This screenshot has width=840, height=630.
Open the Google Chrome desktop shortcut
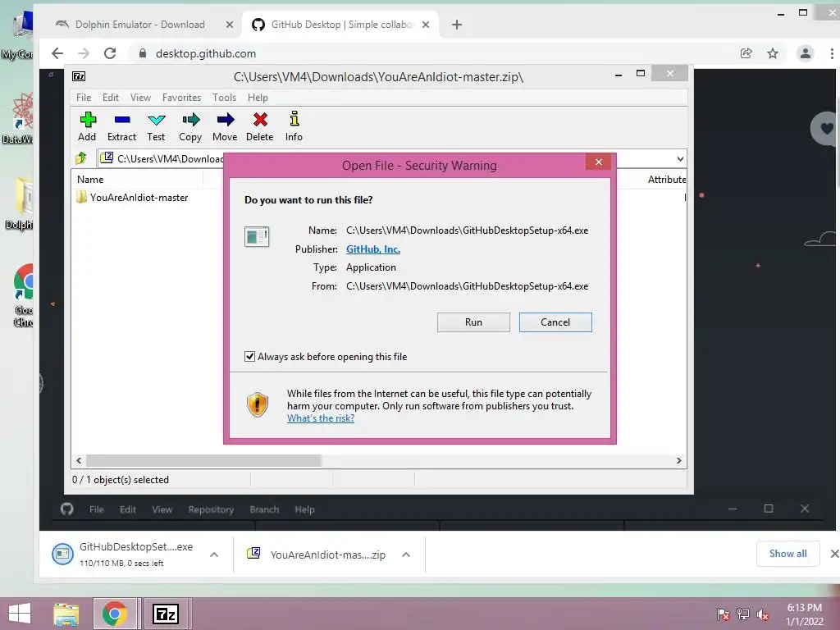(24, 295)
